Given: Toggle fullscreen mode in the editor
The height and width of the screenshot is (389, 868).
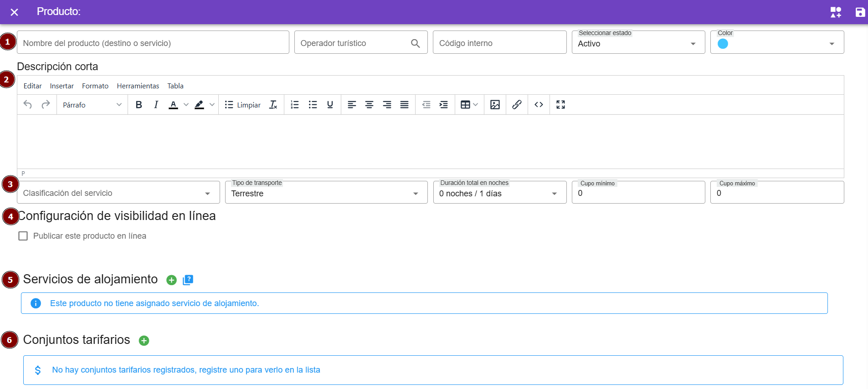Looking at the screenshot, I should 560,105.
